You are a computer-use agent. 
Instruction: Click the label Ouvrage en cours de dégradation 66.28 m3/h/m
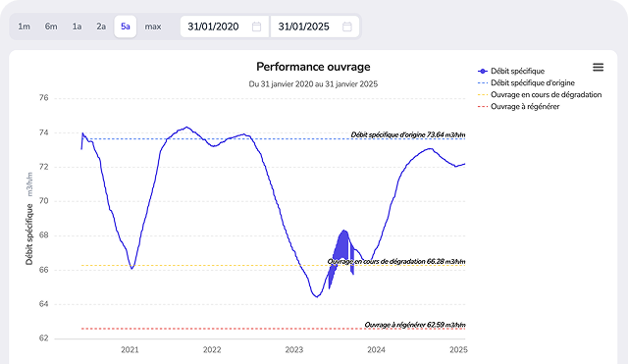(396, 262)
